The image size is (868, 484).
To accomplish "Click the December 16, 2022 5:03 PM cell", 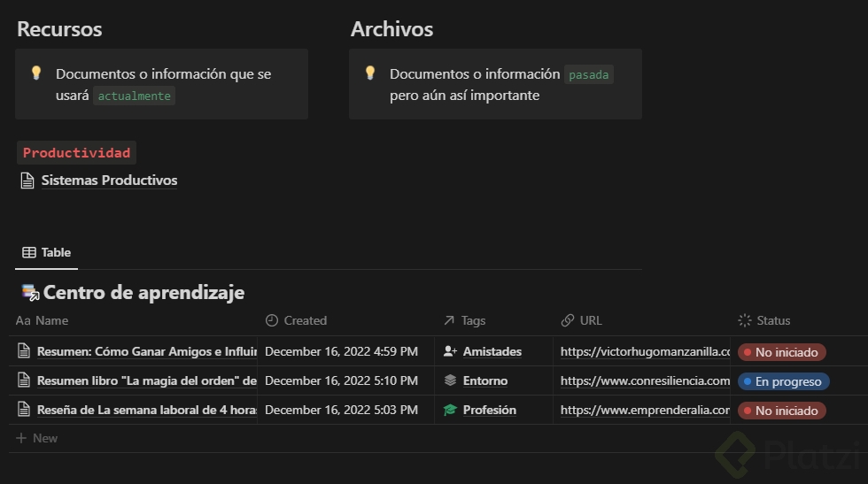I will [x=341, y=410].
